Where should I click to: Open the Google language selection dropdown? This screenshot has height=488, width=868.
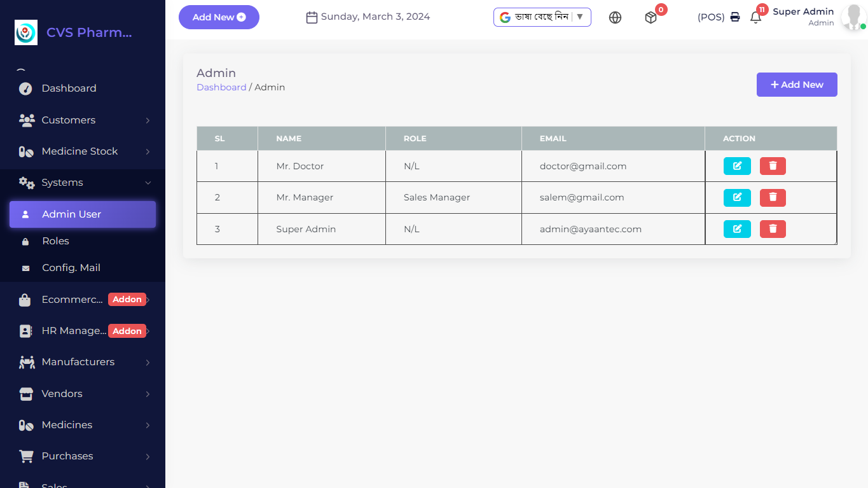tap(542, 17)
